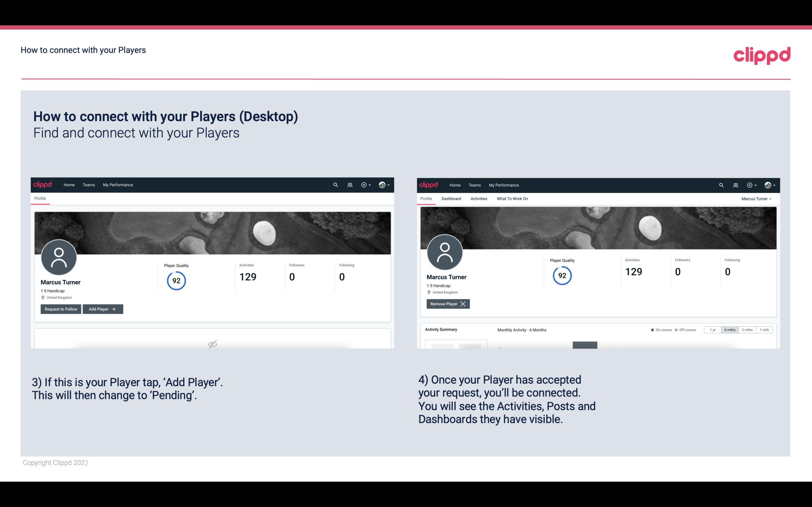The height and width of the screenshot is (507, 812).
Task: Select the '6 mths' activity toggle filter
Action: [x=729, y=329]
